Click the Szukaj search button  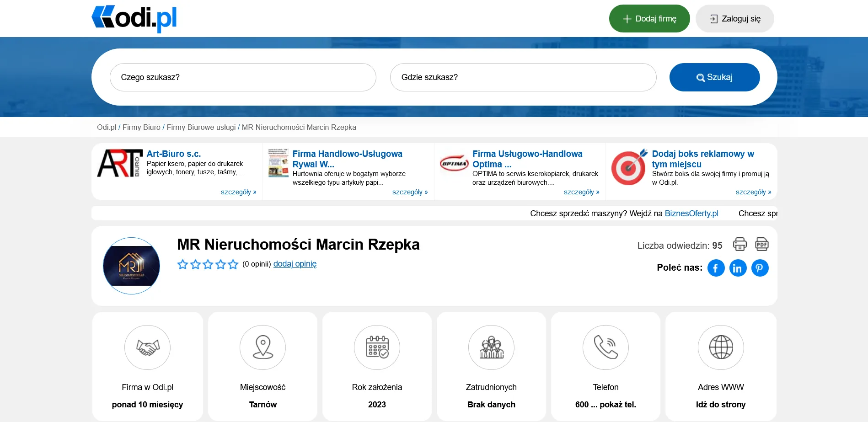(714, 77)
